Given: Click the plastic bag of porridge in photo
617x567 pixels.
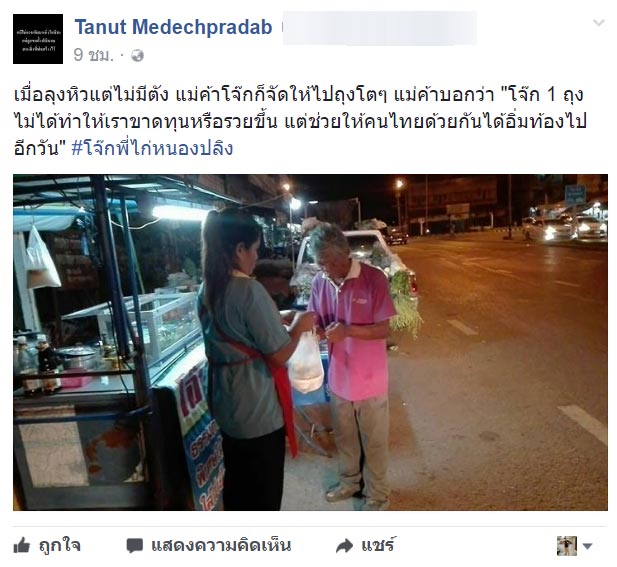Looking at the screenshot, I should pos(306,363).
